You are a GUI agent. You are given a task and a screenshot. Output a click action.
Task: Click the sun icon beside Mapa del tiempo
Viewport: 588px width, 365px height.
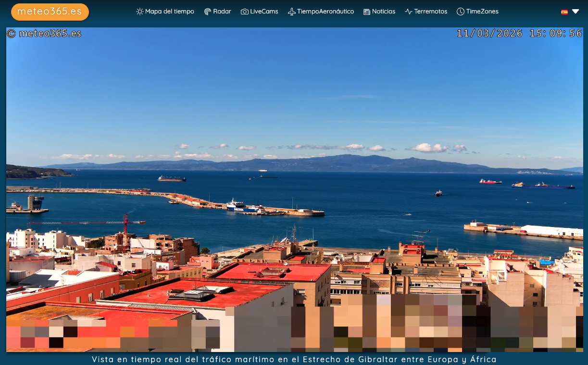pos(140,12)
